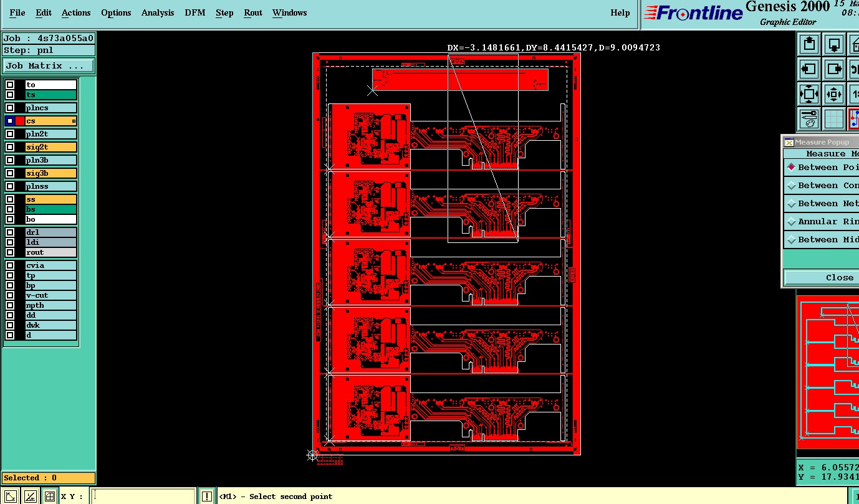
Task: Click the pan right arrow icon
Action: coord(835,69)
